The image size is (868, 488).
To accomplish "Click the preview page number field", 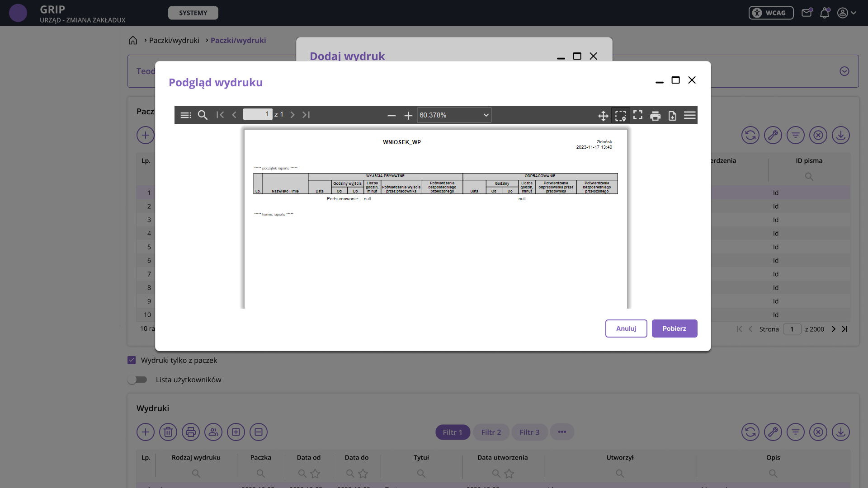I will pyautogui.click(x=258, y=114).
